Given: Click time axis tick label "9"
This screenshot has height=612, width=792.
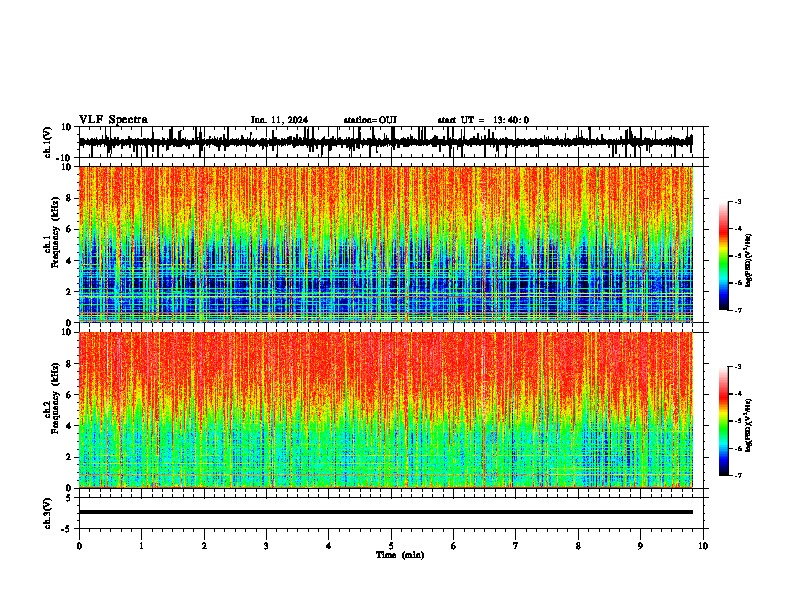Looking at the screenshot, I should click(x=640, y=546).
